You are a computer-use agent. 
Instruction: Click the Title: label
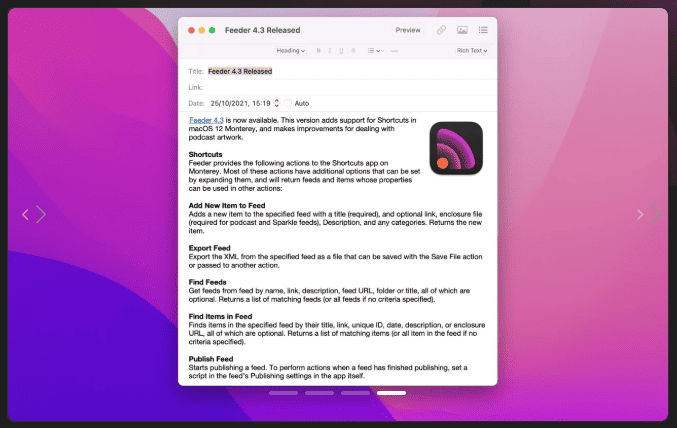(x=196, y=71)
